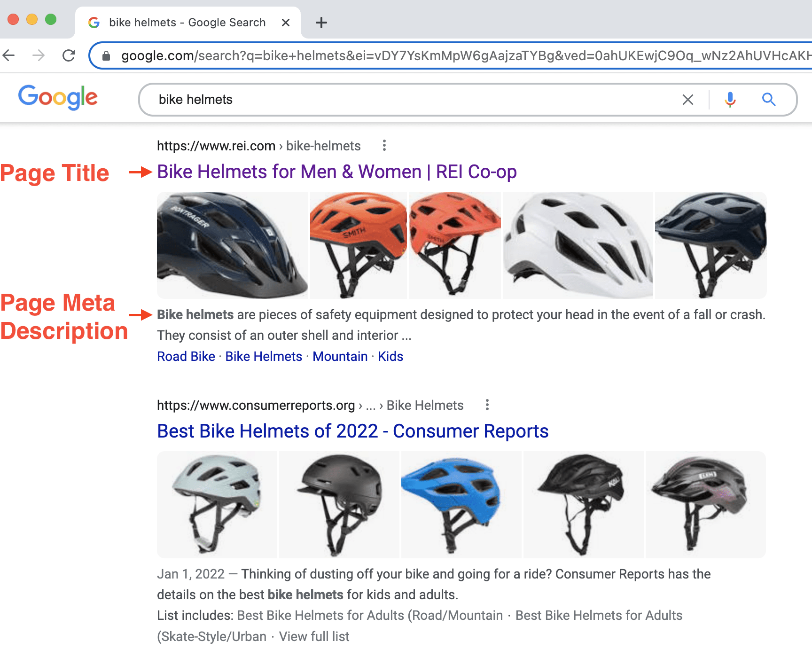The image size is (812, 657).
Task: Click the white helmet thumbnail
Action: point(578,245)
